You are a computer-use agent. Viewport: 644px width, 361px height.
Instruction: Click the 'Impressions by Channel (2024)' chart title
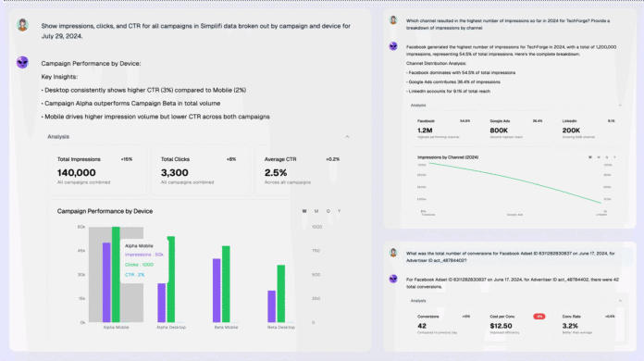[x=448, y=157]
